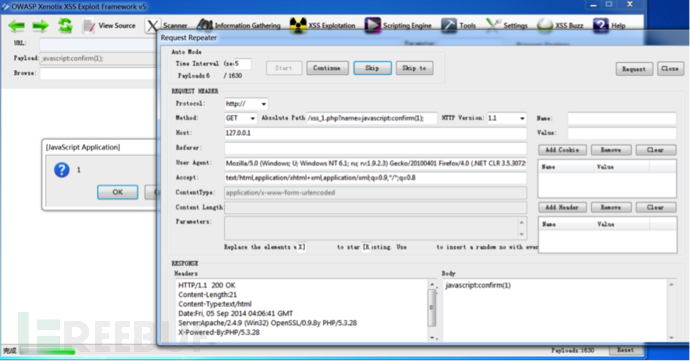Open the XSS Buzz menu
Image resolution: width=690 pixels, height=361 pixels.
pyautogui.click(x=560, y=26)
